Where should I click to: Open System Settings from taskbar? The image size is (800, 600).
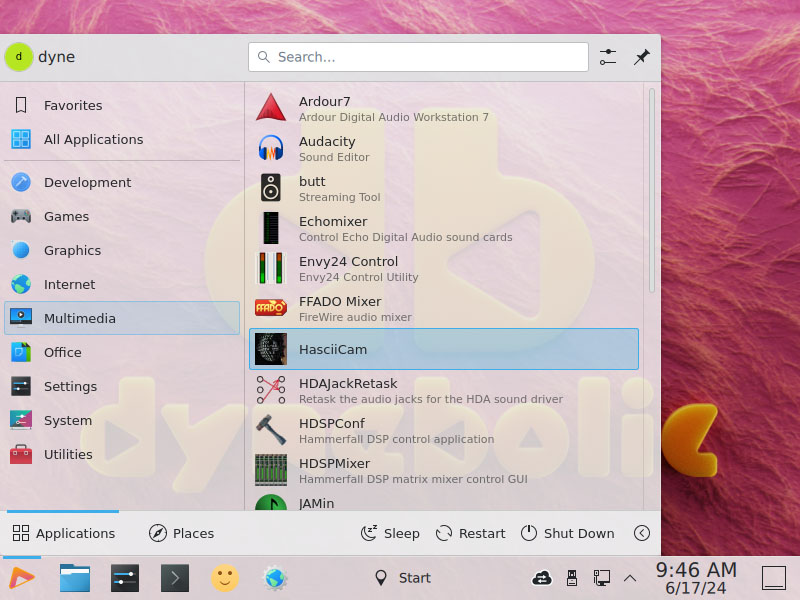[124, 578]
